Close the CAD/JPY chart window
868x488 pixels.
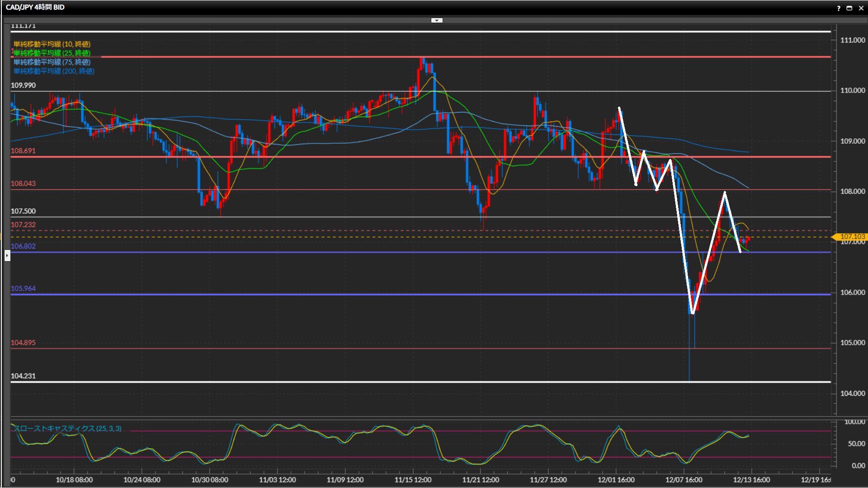click(861, 8)
